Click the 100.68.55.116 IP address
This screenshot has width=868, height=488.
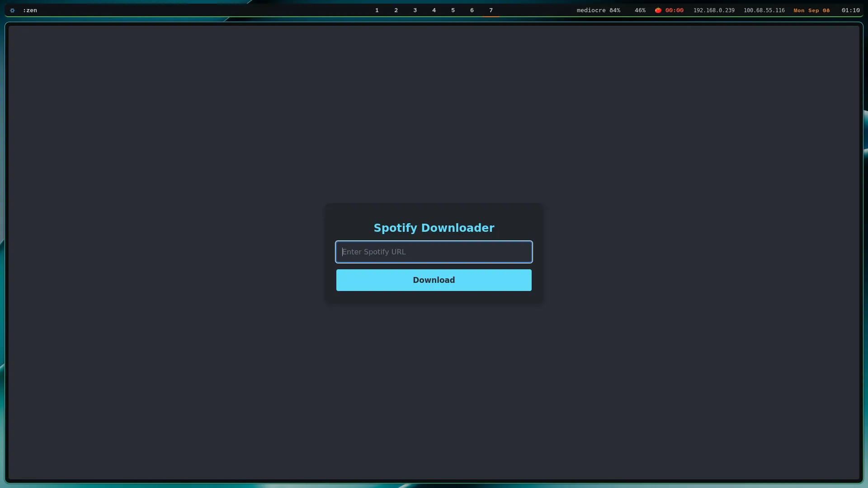coord(764,10)
